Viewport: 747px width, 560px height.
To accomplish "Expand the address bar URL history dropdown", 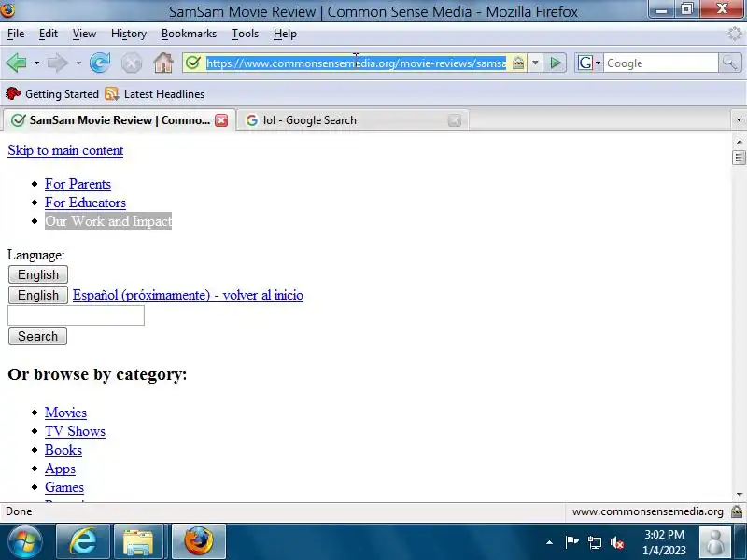I will pos(535,63).
